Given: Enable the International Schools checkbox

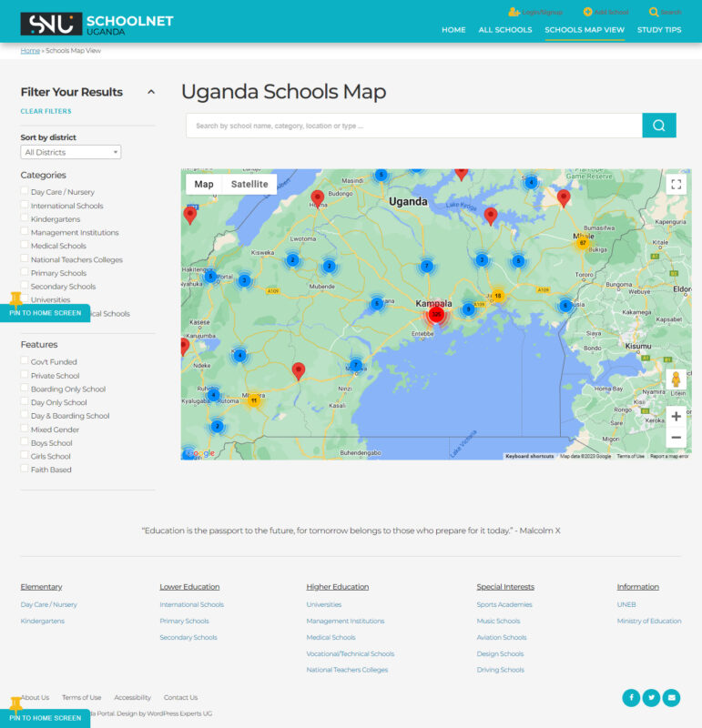Looking at the screenshot, I should pos(25,206).
